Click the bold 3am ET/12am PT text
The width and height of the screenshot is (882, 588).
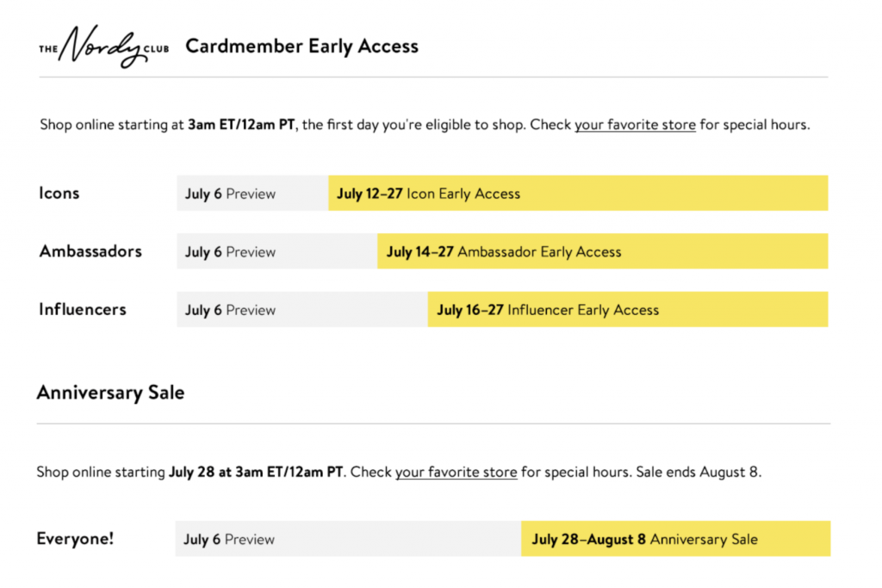click(x=241, y=125)
